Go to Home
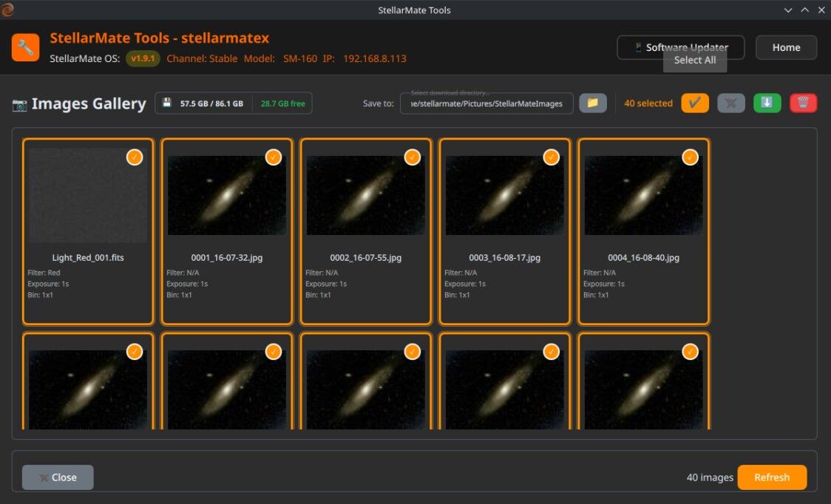Screen dimensions: 831x504 (786, 47)
